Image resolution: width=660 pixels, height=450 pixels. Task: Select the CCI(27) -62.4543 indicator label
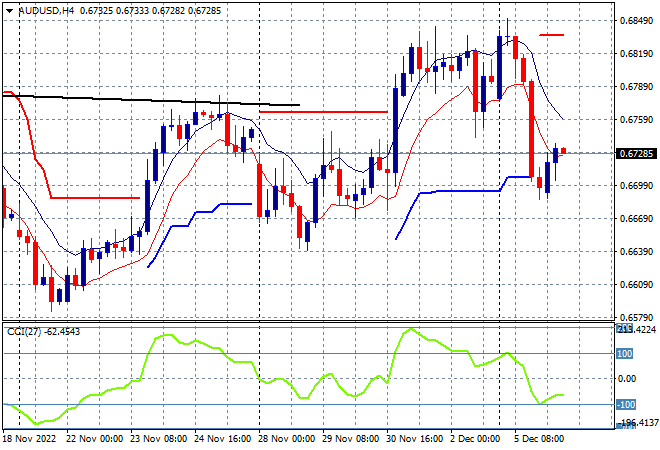pyautogui.click(x=43, y=332)
